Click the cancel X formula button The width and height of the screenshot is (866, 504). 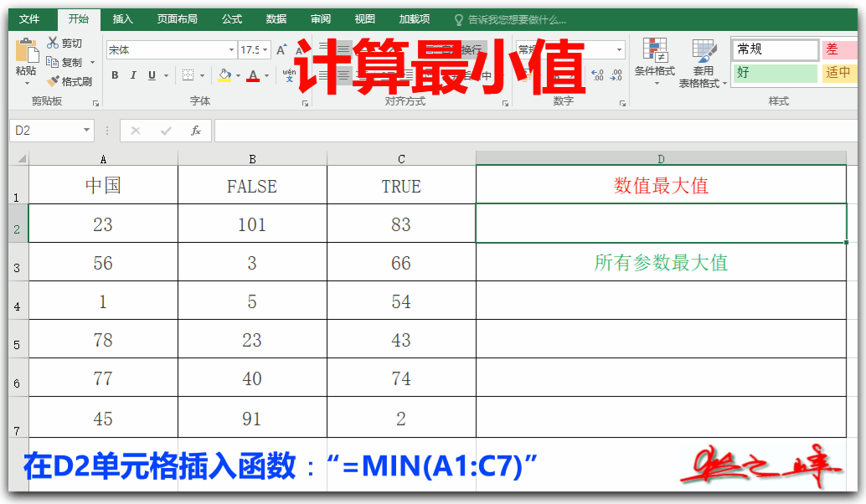pos(136,131)
